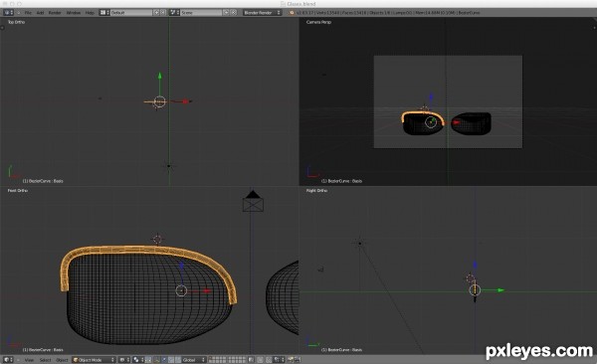Click the Default screen layout name field
Viewport: 597px width, 364px height.
coord(131,13)
